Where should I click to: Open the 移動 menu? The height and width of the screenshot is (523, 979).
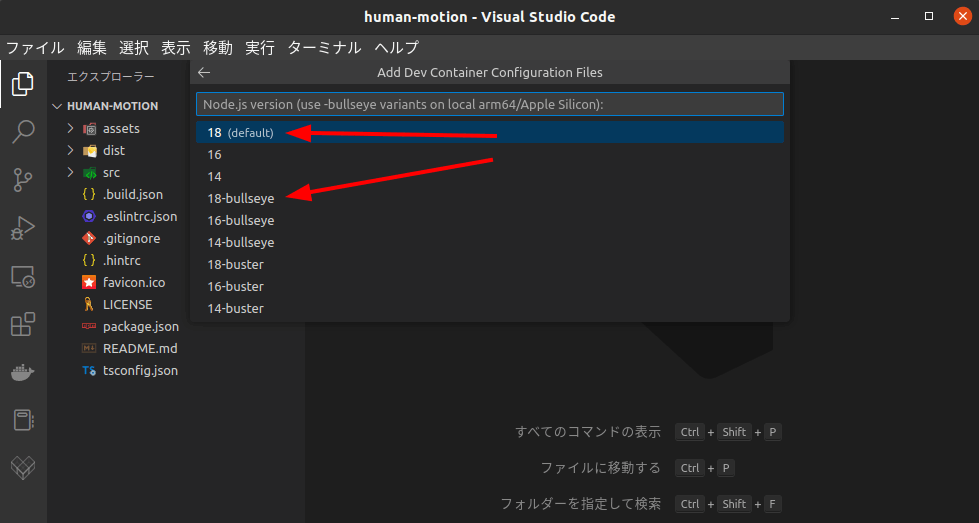point(218,47)
